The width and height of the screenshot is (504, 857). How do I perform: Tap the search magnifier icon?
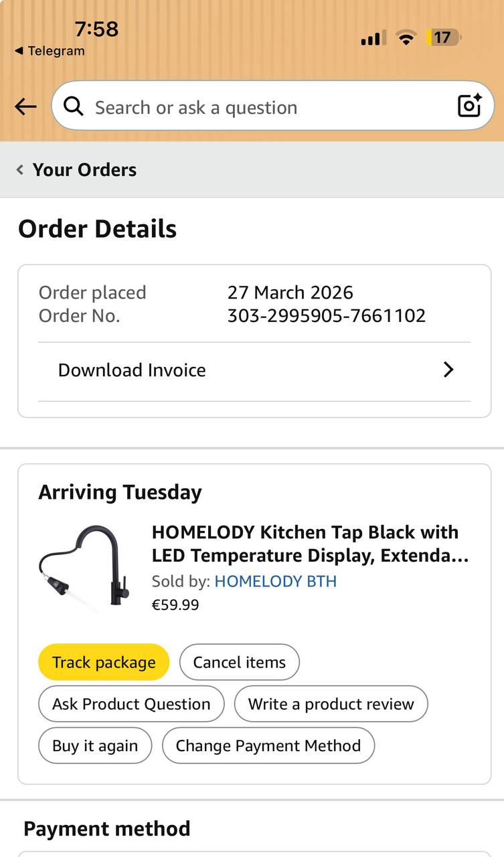click(x=73, y=106)
